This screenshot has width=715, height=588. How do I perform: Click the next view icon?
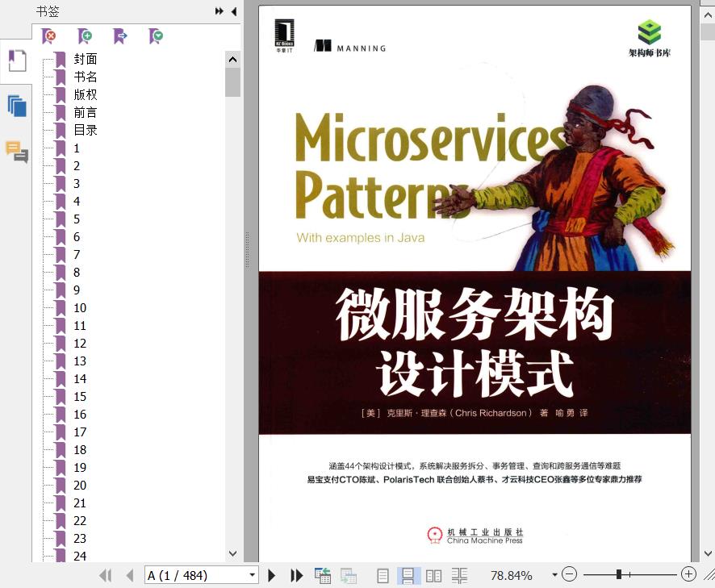click(349, 575)
